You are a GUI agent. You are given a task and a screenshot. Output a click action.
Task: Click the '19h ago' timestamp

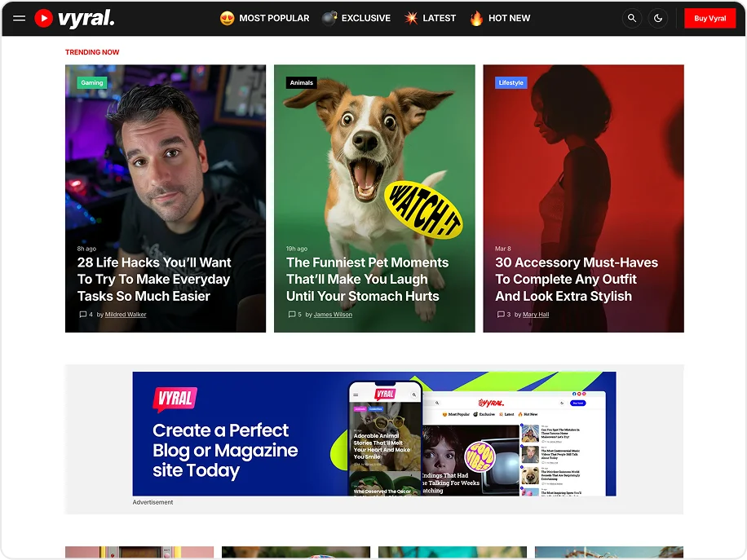pyautogui.click(x=296, y=249)
